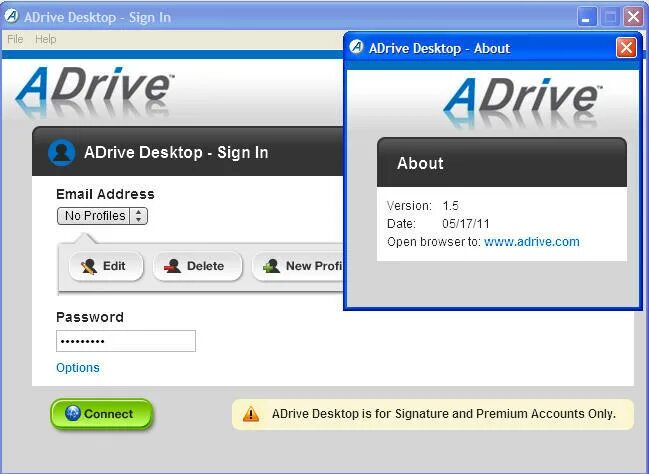Click the red-minus user Delete icon
This screenshot has width=649, height=474.
pyautogui.click(x=172, y=266)
